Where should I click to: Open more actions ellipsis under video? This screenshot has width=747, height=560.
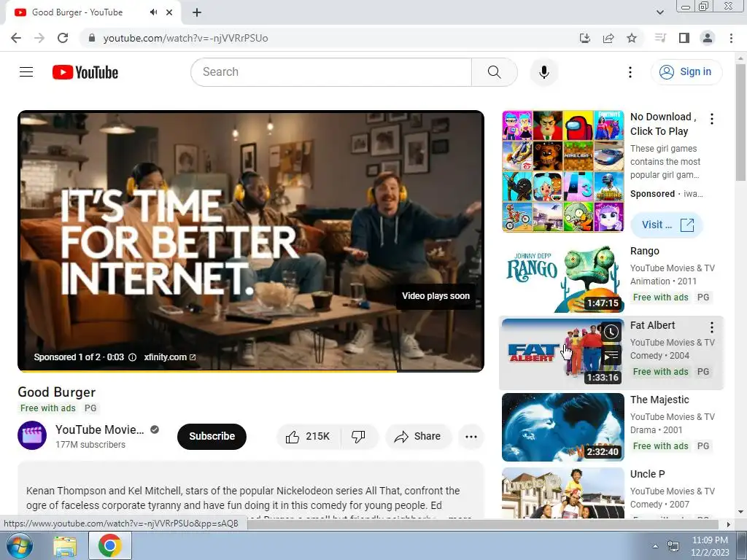click(471, 436)
